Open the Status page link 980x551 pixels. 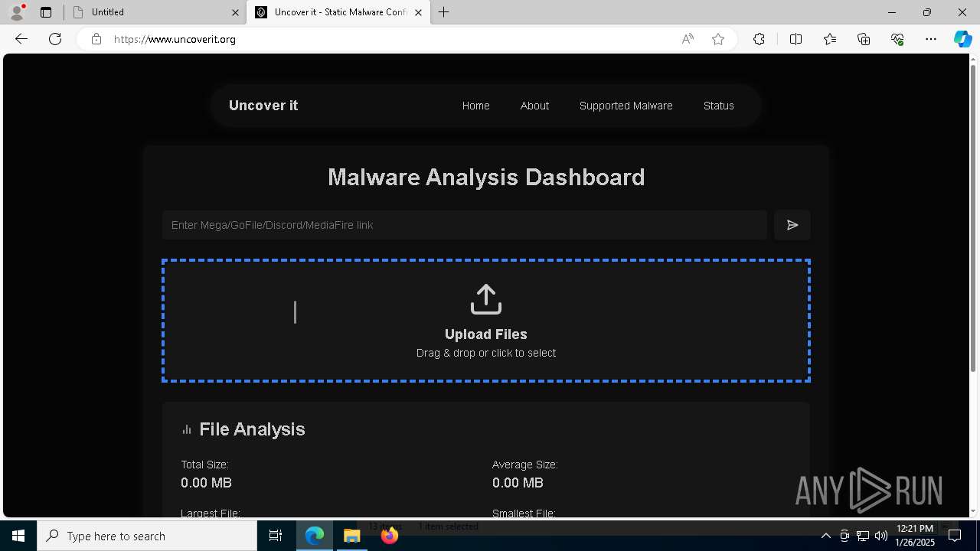point(718,106)
